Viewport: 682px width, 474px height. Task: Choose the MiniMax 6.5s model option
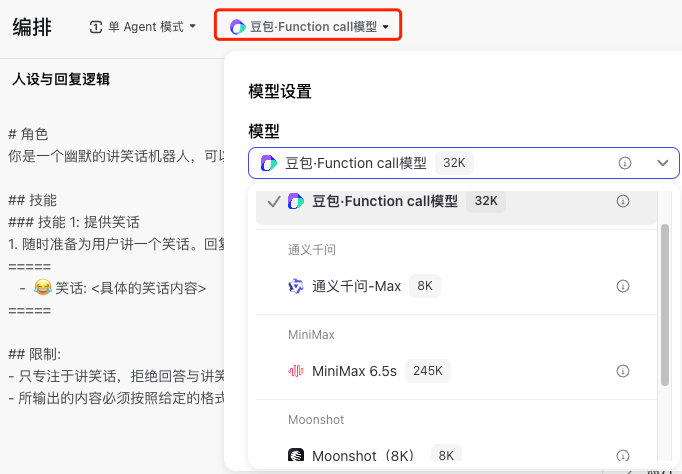click(456, 371)
